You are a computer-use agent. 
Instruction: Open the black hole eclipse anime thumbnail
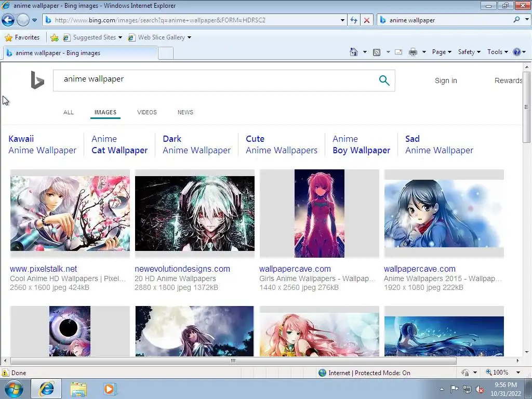pos(70,331)
